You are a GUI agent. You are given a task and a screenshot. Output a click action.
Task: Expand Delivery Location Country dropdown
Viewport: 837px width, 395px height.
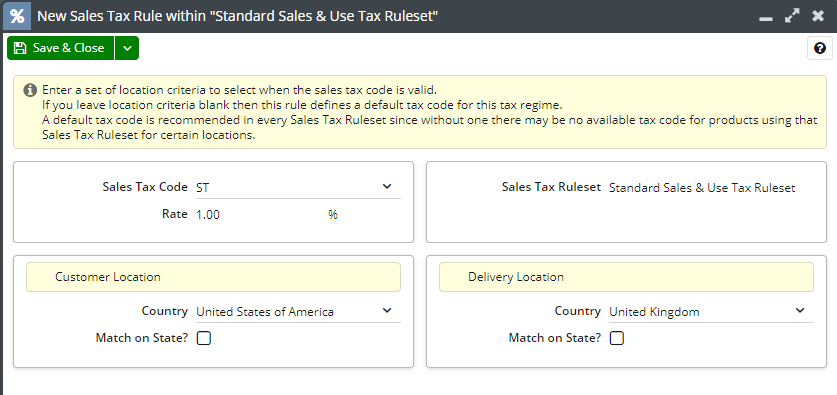coord(800,311)
